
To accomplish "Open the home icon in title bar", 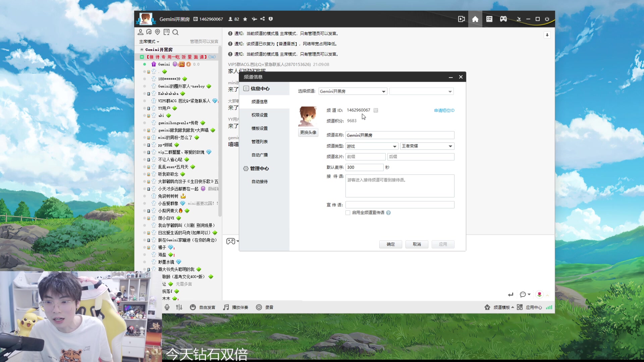I will [475, 19].
